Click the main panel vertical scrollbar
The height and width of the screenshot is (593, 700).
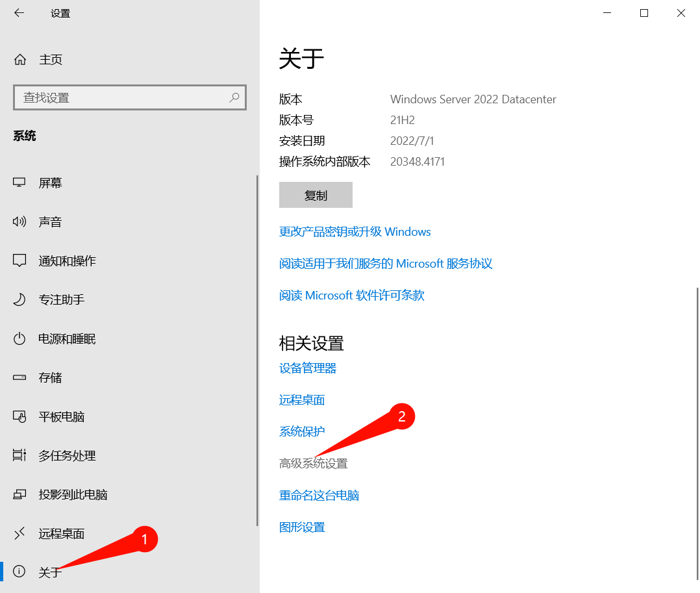697,433
